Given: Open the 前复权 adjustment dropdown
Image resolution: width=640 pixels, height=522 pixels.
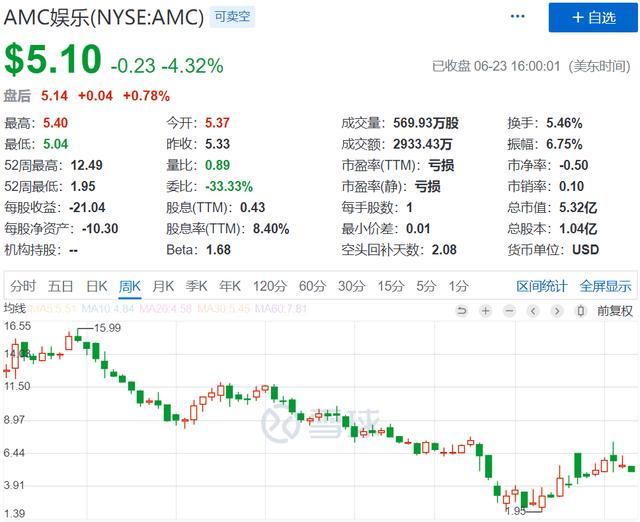Looking at the screenshot, I should tap(615, 311).
